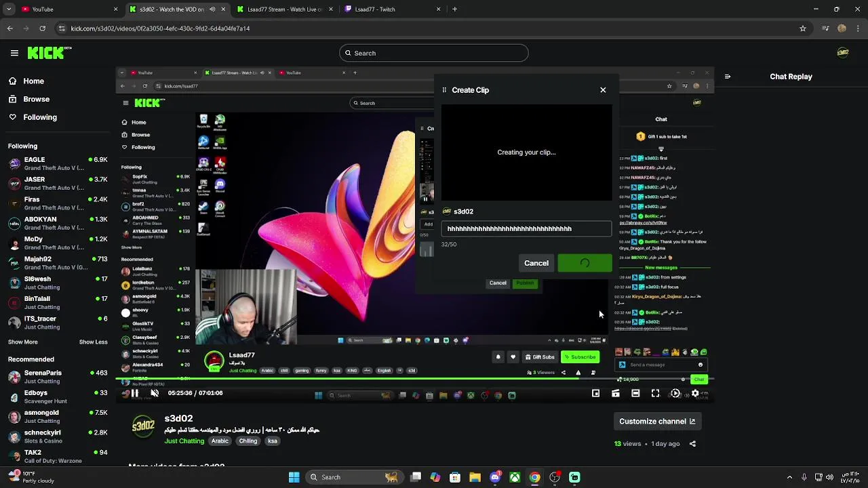Select the ksa tag
Viewport: 868px width, 488px height.
(272, 441)
